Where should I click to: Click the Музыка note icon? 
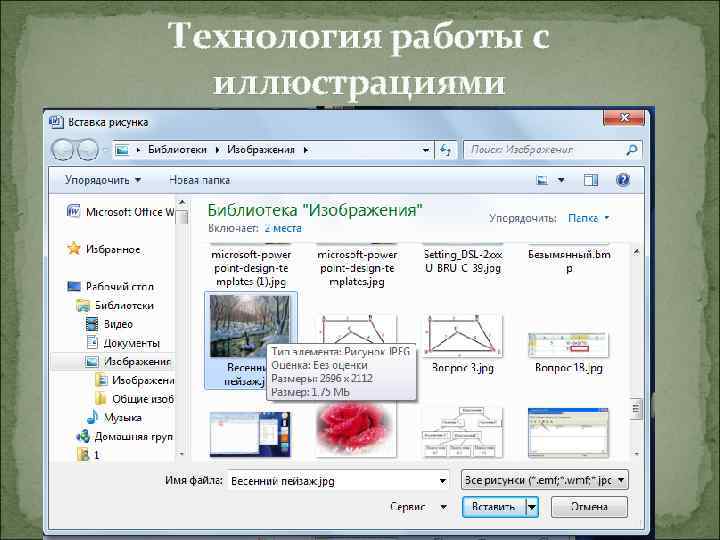point(92,417)
